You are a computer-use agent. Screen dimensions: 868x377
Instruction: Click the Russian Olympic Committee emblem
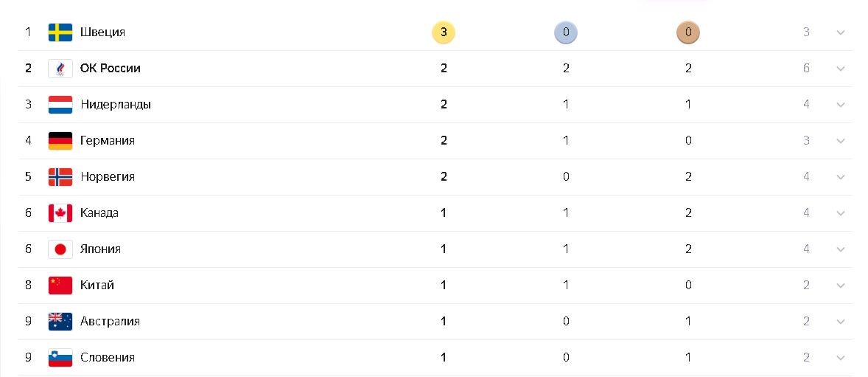(60, 68)
